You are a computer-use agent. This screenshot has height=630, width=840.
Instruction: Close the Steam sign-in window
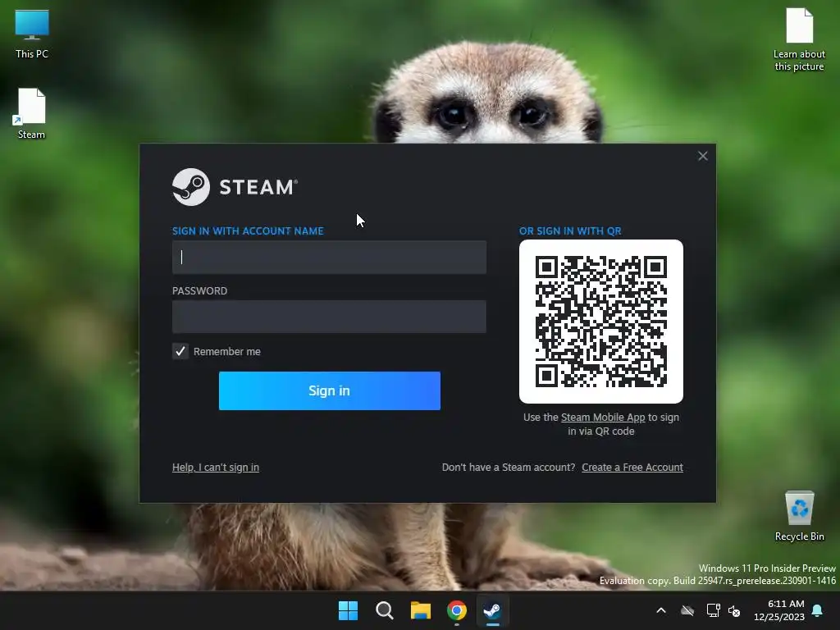tap(703, 156)
